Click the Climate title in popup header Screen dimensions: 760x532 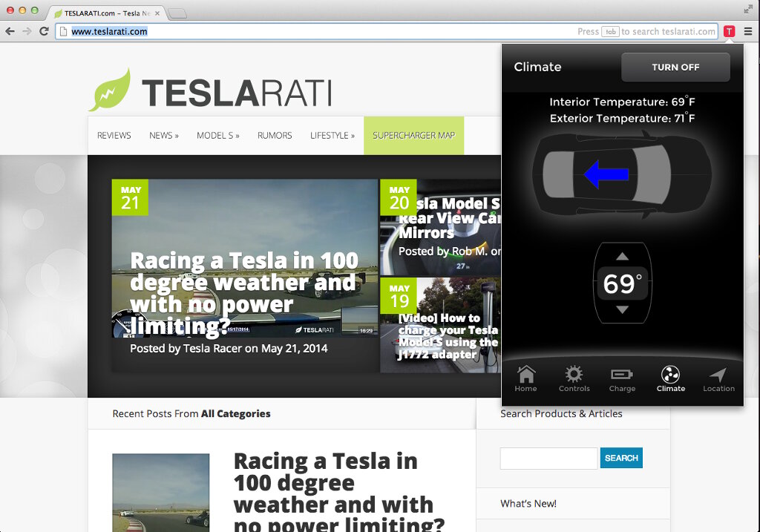point(537,67)
